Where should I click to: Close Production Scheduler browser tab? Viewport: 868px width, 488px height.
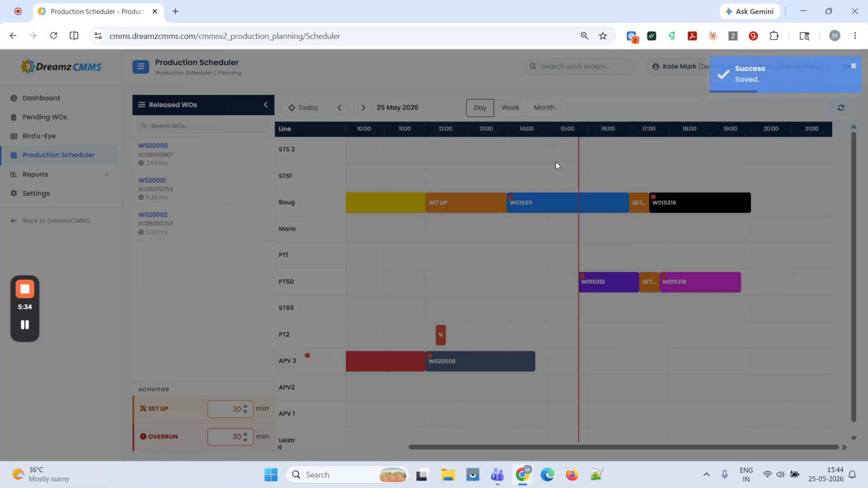[x=155, y=11]
